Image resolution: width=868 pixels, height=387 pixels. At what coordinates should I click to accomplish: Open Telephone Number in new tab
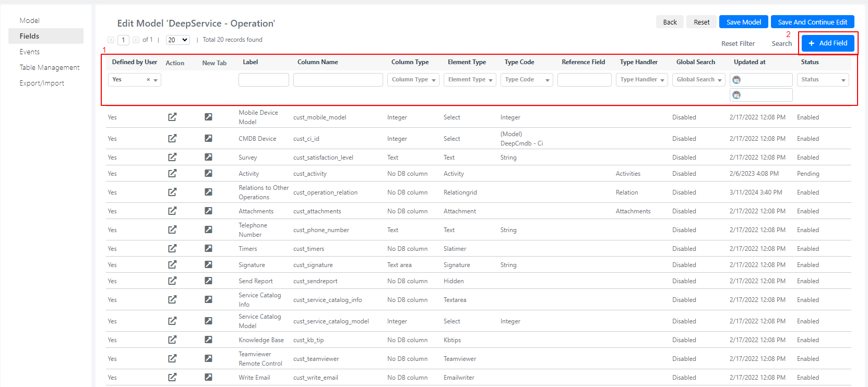coord(208,229)
